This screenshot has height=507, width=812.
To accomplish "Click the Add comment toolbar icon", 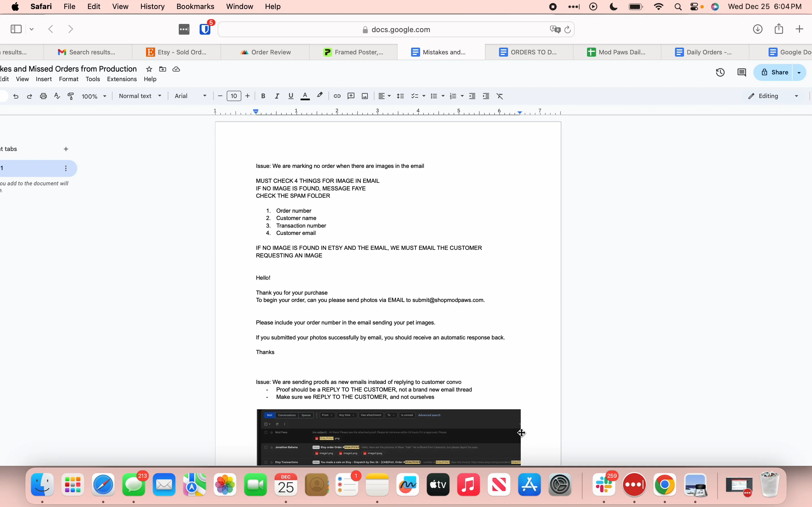I will (x=351, y=96).
